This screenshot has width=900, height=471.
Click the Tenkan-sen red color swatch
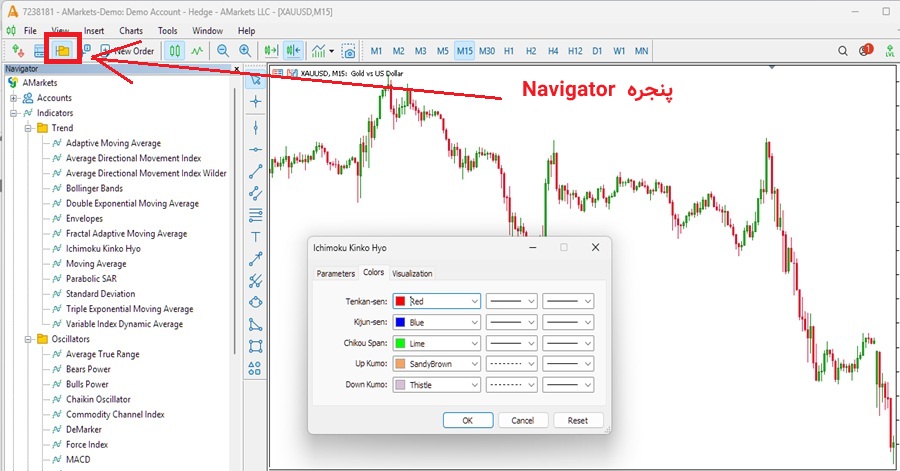(x=400, y=301)
